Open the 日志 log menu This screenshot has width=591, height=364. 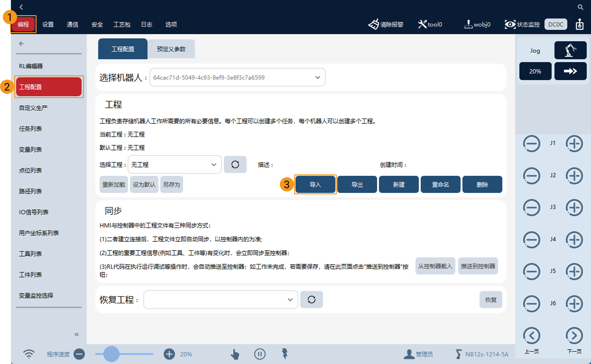tap(147, 25)
